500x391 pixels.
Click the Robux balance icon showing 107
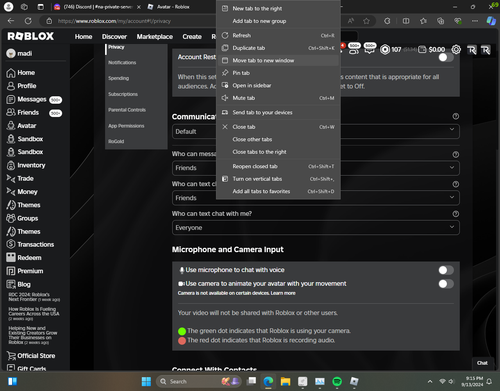click(385, 50)
